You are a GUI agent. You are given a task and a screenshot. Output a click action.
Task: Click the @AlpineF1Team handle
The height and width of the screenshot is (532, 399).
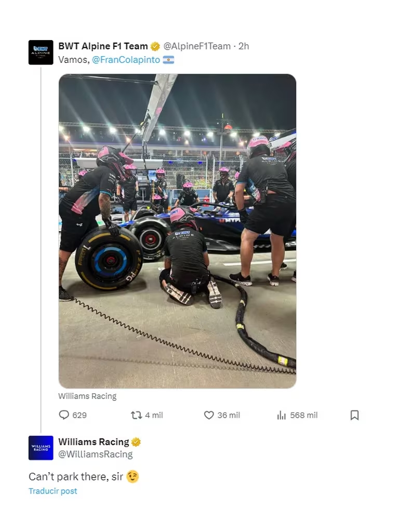click(x=197, y=46)
